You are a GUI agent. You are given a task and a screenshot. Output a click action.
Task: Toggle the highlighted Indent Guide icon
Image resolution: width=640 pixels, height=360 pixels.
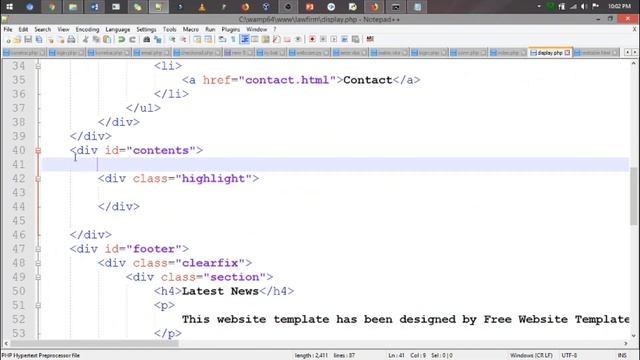(x=244, y=40)
